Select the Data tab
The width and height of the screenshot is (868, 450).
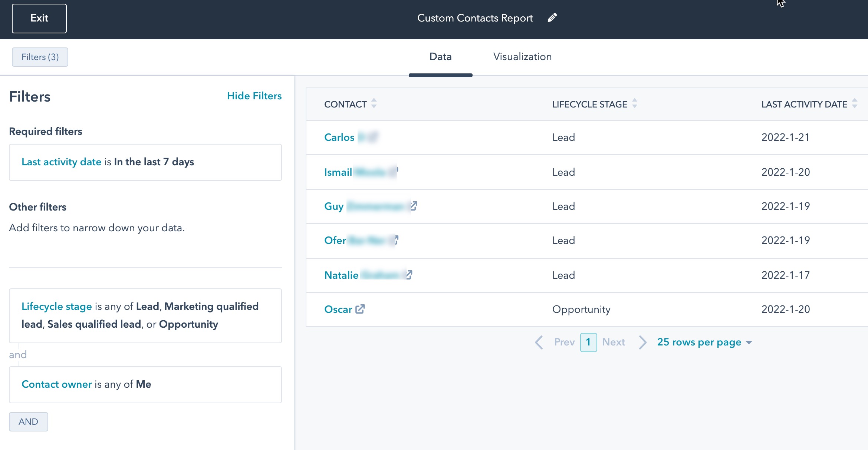440,57
